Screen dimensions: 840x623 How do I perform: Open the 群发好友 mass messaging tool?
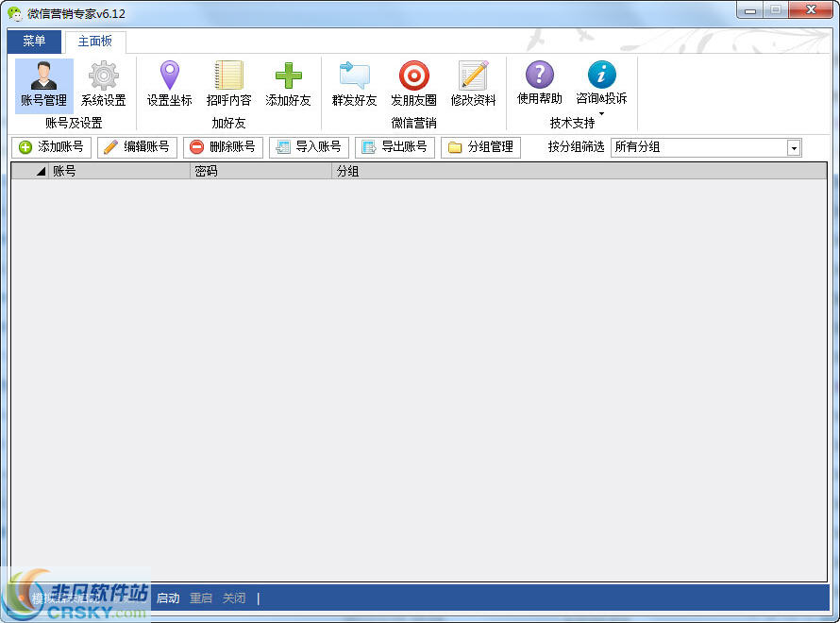pyautogui.click(x=353, y=83)
